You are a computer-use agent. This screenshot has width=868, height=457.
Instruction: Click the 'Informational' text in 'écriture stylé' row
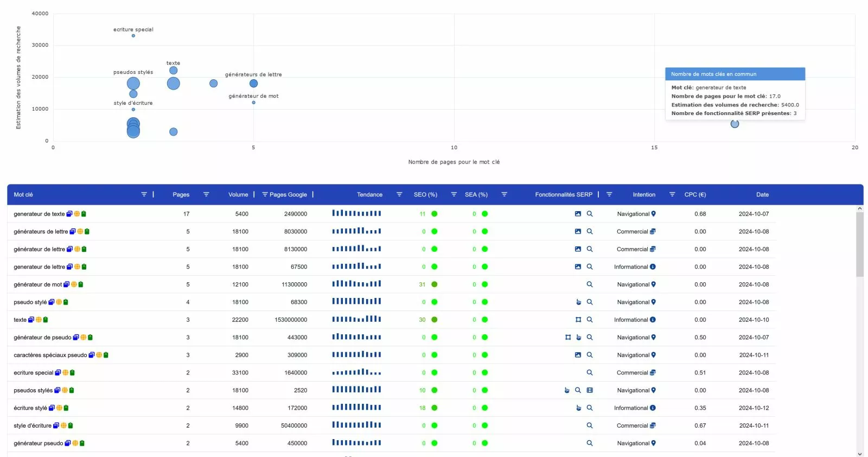click(x=631, y=408)
